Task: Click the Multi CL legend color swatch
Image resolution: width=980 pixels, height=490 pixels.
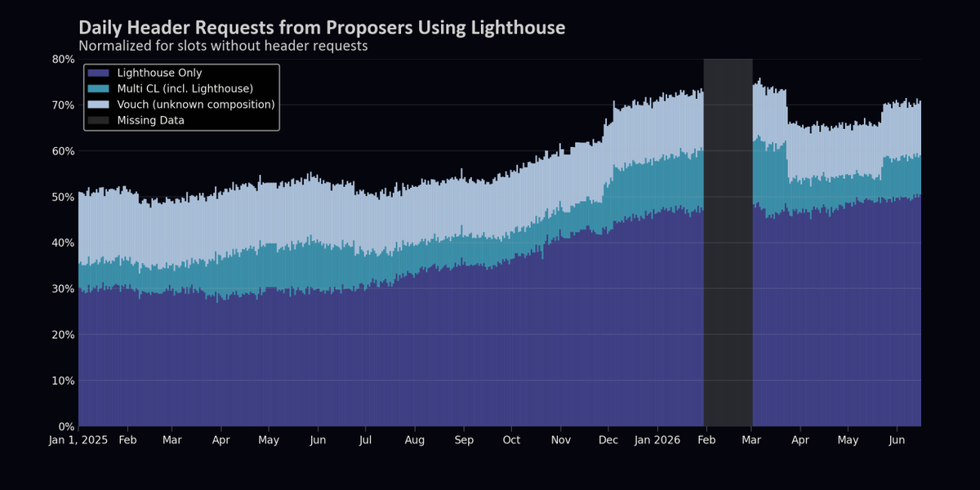Action: 98,89
